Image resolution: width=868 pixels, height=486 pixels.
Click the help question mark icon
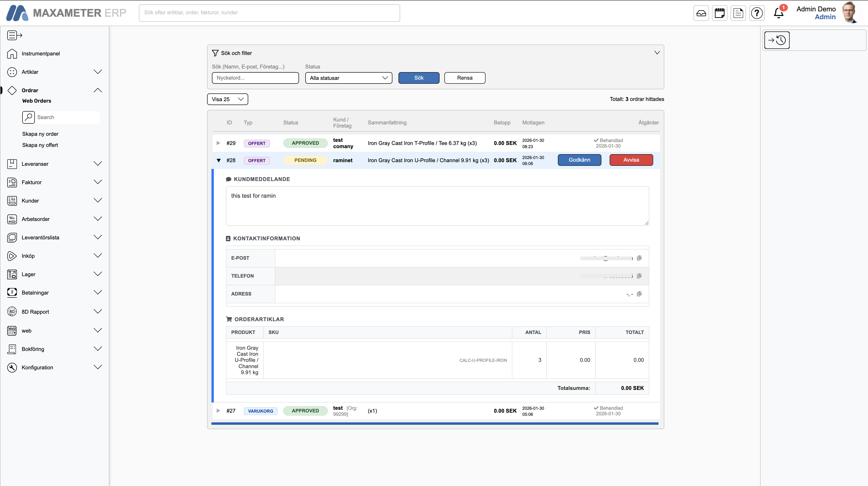pos(757,13)
